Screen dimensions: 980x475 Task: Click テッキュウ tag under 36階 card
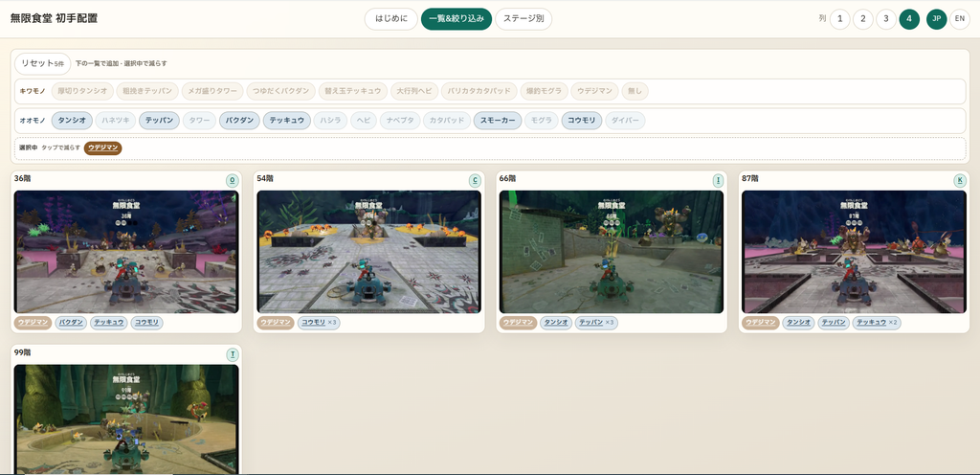[109, 323]
